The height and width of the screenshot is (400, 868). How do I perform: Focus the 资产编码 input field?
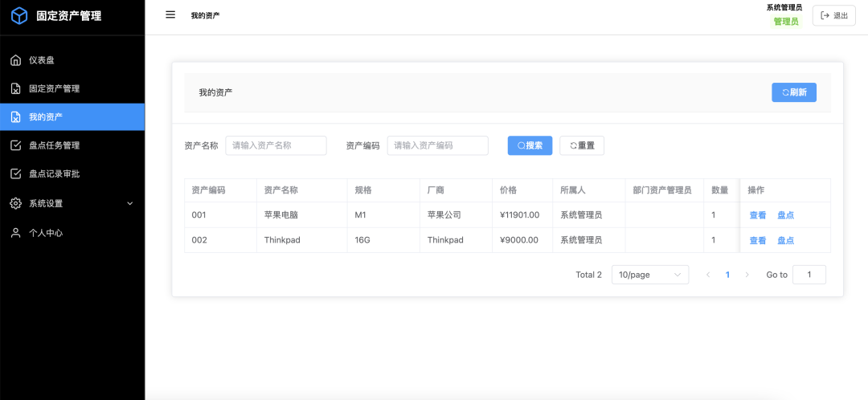click(437, 145)
